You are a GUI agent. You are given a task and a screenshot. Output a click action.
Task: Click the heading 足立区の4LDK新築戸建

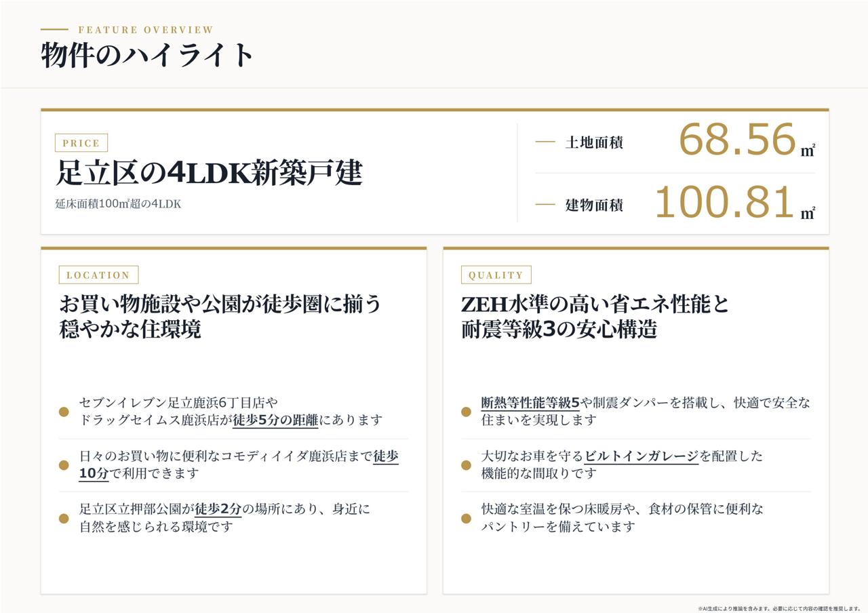click(209, 172)
